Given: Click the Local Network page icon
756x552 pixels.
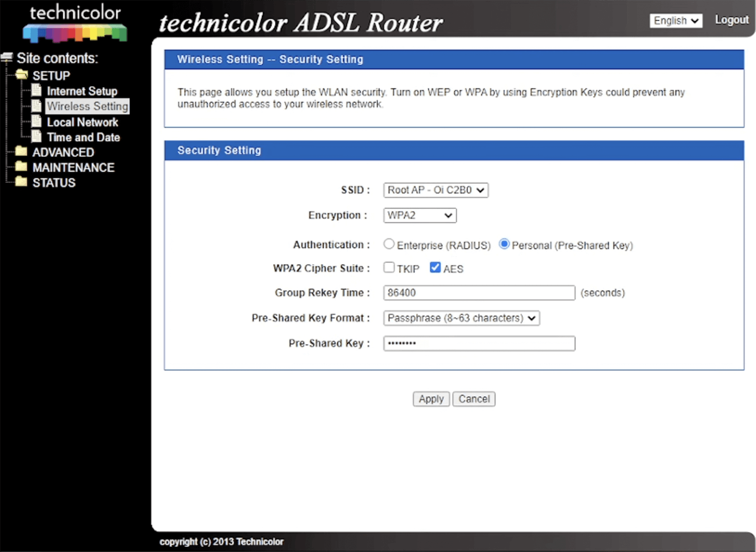Looking at the screenshot, I should click(x=37, y=121).
